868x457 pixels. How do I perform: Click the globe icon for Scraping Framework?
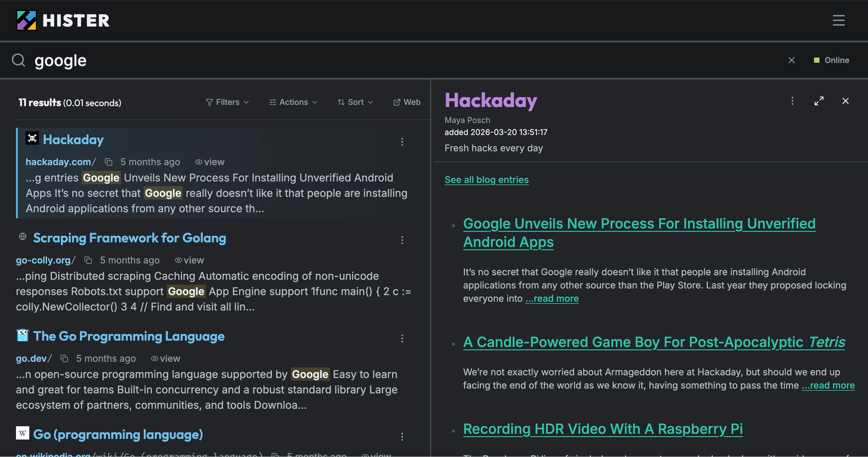point(23,237)
